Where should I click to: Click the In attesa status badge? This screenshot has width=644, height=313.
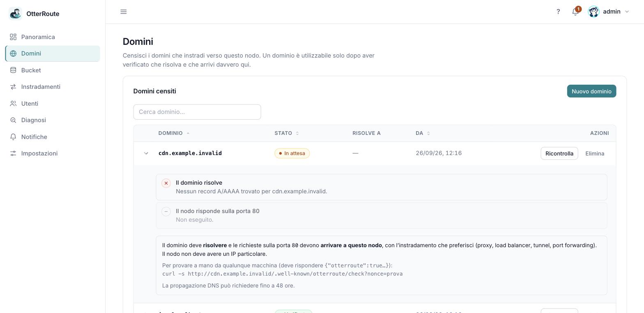pyautogui.click(x=292, y=153)
